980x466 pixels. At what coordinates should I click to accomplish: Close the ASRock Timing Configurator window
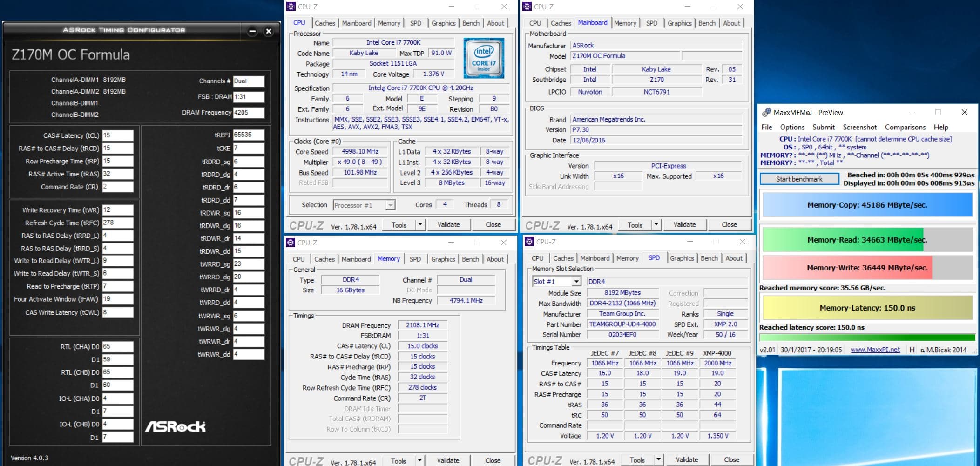[269, 32]
